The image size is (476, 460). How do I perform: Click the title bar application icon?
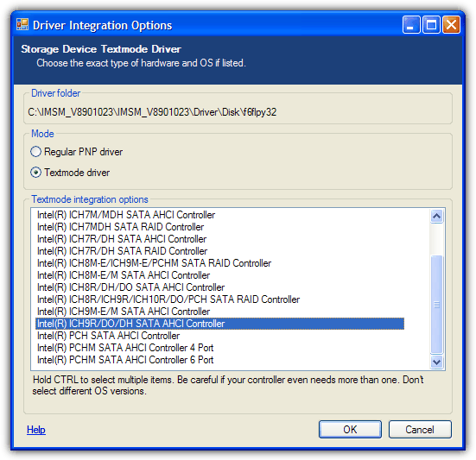[22, 25]
